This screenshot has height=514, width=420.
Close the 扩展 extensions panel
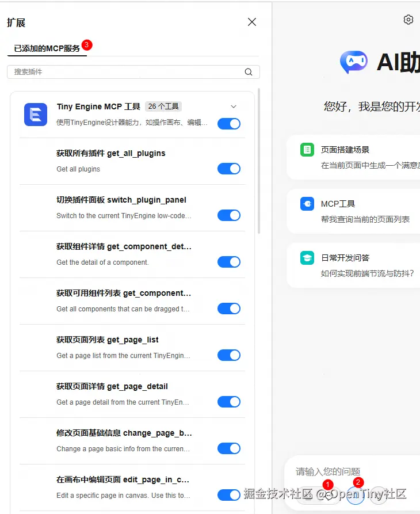coord(252,22)
